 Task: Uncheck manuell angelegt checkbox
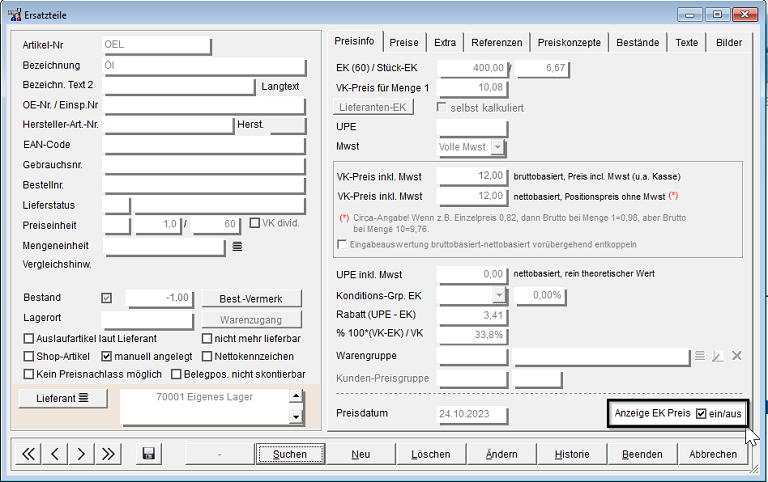(107, 356)
